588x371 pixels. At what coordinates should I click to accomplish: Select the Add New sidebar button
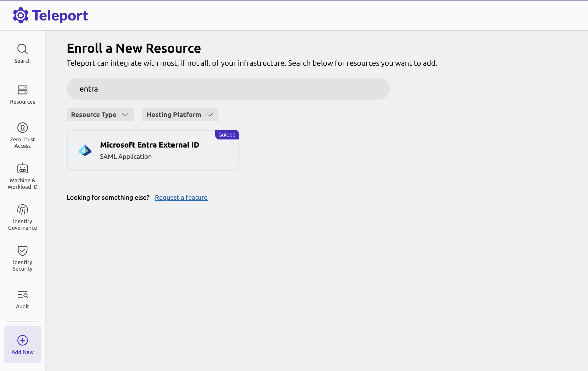[x=22, y=345]
